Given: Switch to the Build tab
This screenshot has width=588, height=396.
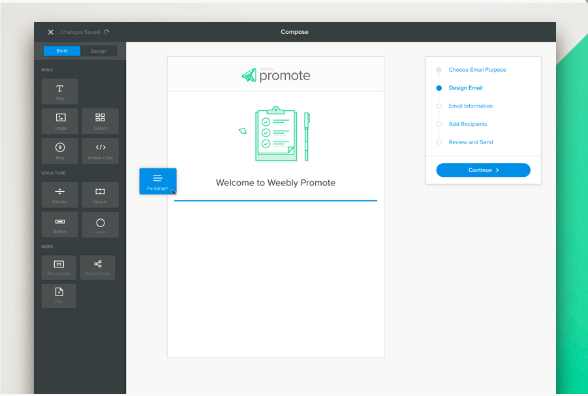Looking at the screenshot, I should tap(62, 51).
